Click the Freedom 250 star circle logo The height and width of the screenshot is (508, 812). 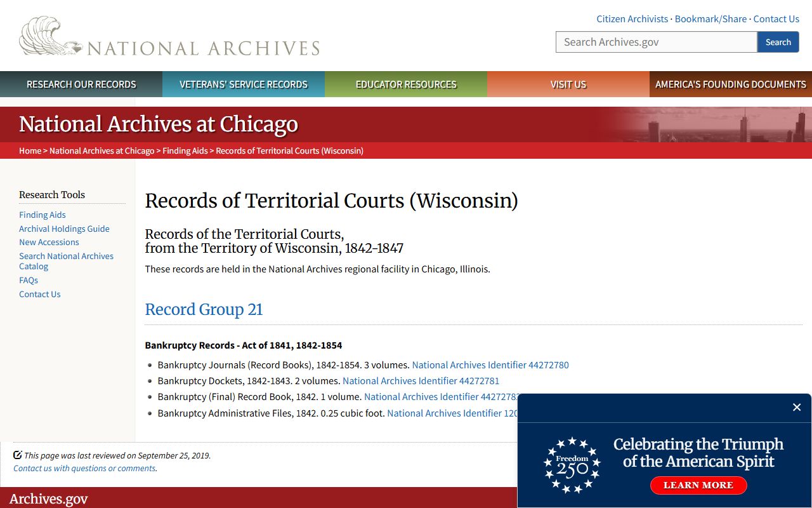click(x=572, y=465)
